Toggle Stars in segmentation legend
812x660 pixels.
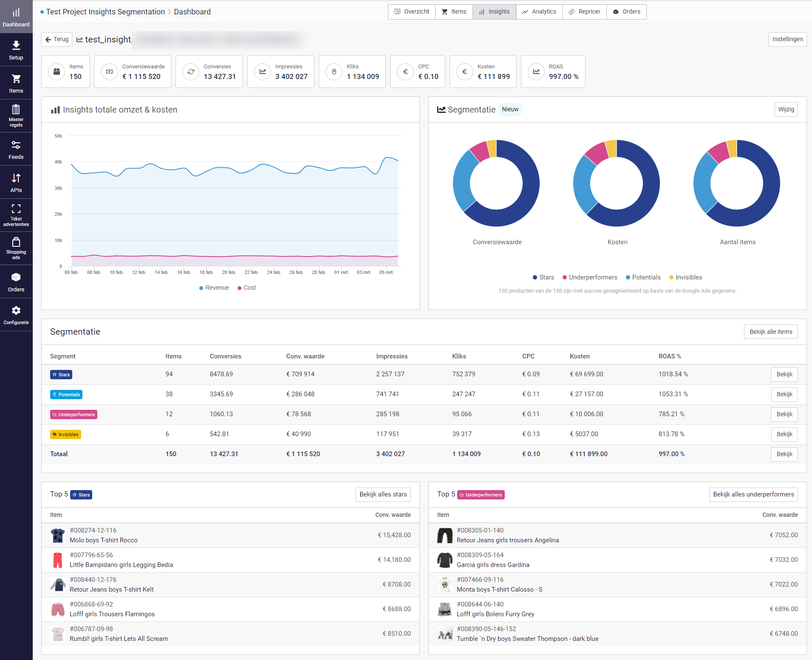click(543, 277)
